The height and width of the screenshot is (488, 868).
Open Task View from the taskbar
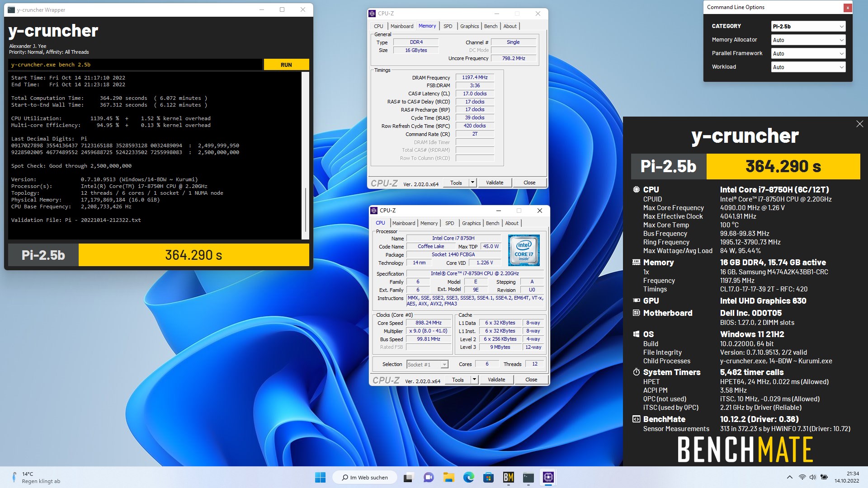[409, 477]
